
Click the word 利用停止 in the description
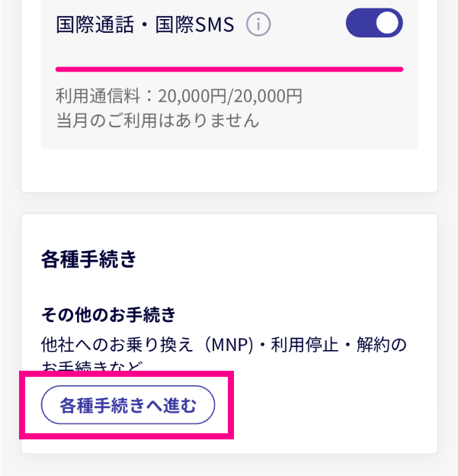tap(305, 345)
